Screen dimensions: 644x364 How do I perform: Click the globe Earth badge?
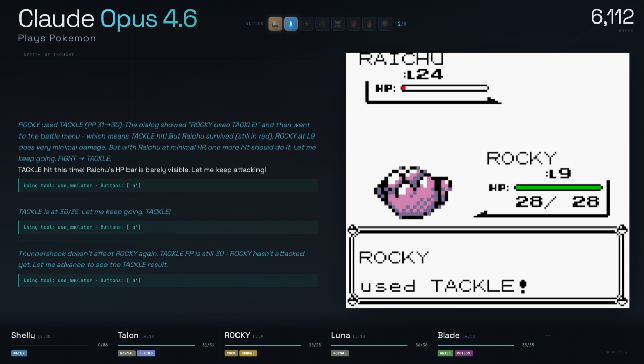coord(385,24)
